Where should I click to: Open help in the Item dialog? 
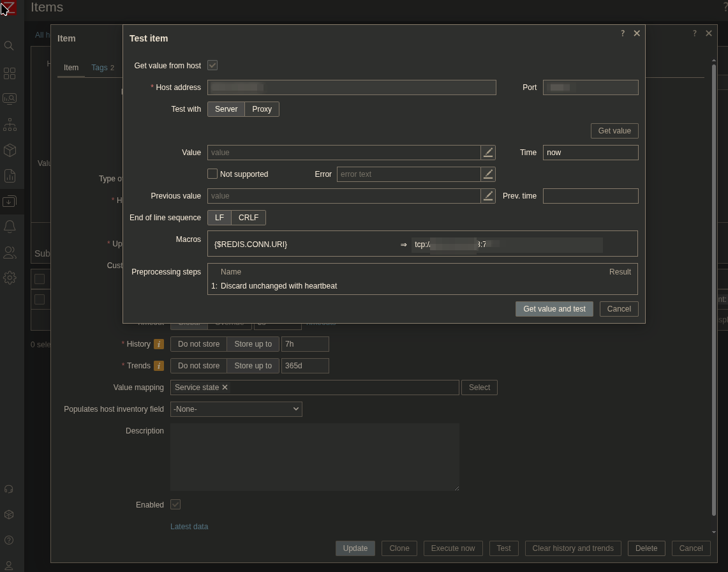(695, 33)
